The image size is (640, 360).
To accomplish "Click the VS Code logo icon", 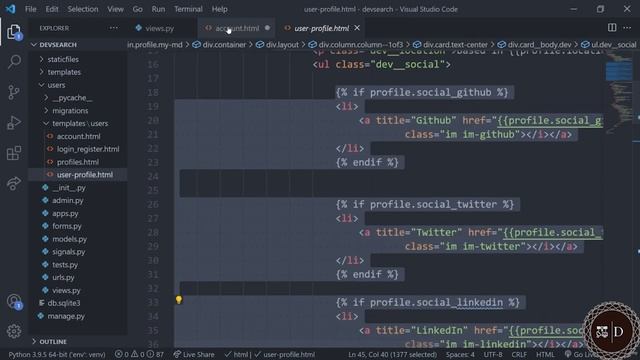I will pos(10,9).
